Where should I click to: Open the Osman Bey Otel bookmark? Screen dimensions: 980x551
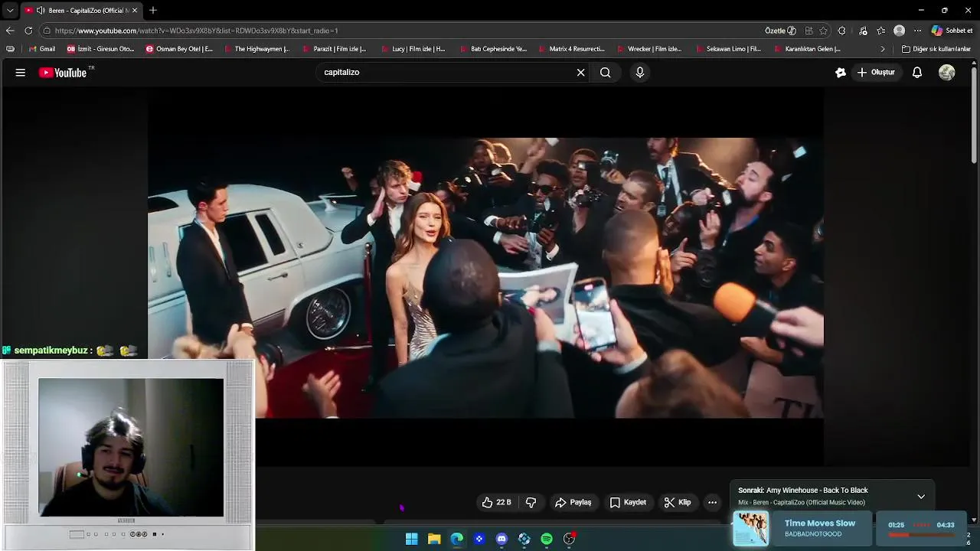(180, 49)
